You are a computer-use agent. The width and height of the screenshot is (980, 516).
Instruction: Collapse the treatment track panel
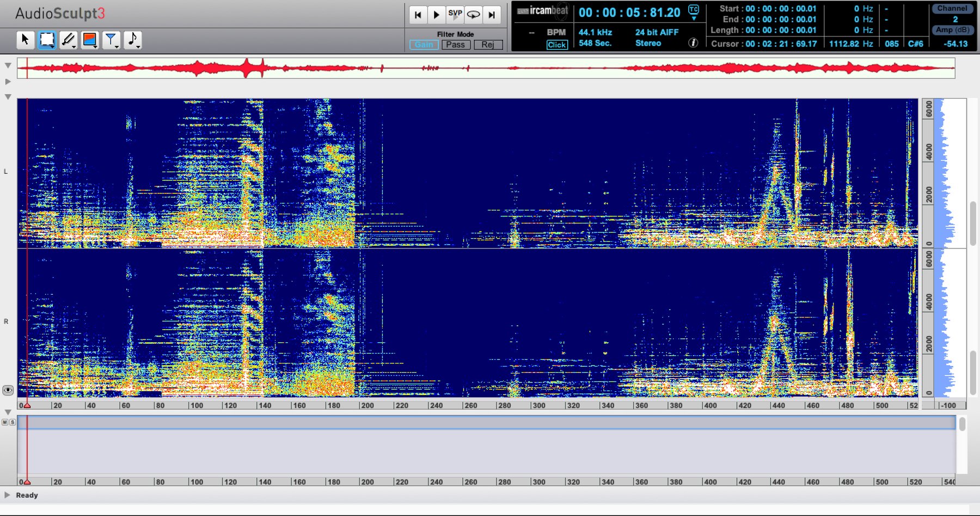click(x=8, y=412)
